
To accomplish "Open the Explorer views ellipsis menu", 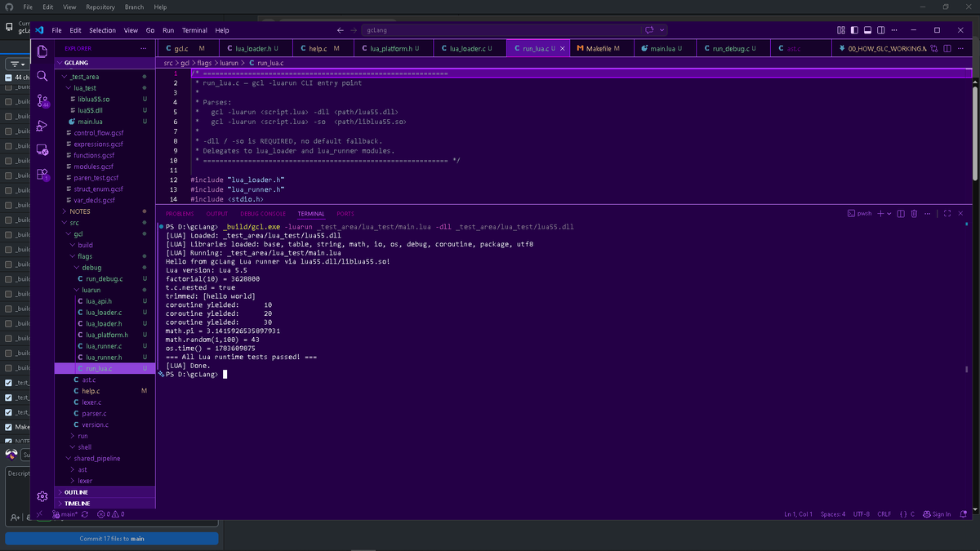I will click(x=144, y=49).
